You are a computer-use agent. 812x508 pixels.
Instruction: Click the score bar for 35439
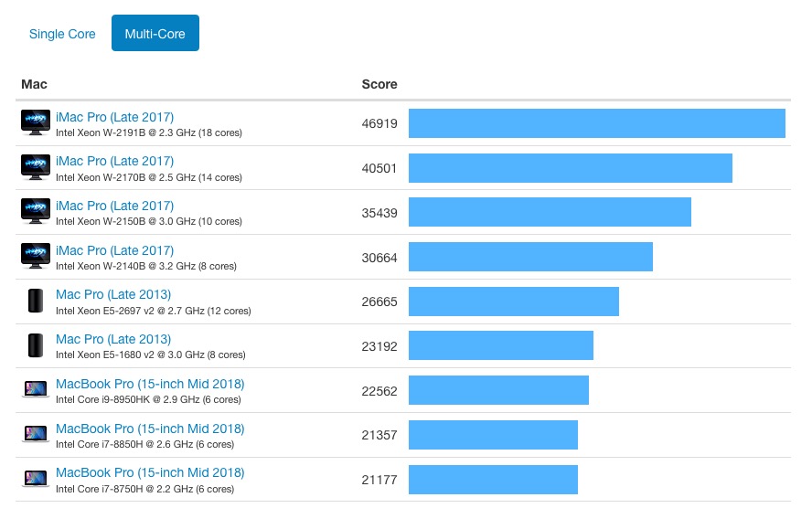(x=550, y=212)
